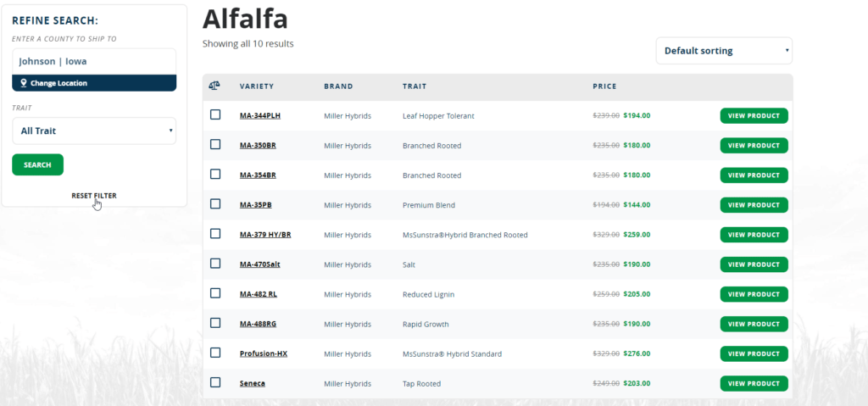Click the RESET FILTER link
Image resolution: width=868 pixels, height=406 pixels.
click(x=94, y=196)
